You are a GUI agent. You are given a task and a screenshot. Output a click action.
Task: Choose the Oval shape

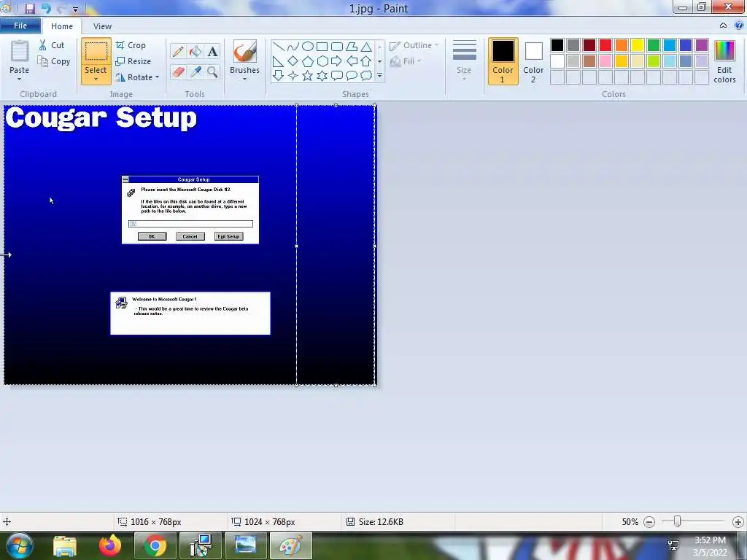coord(308,47)
